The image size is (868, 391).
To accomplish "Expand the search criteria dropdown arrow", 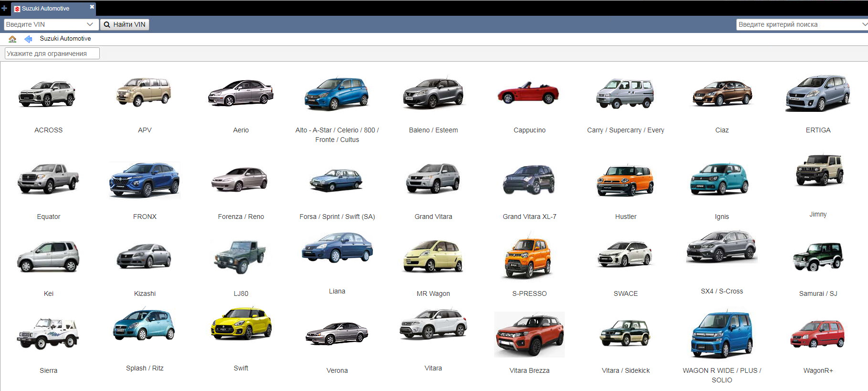I will [864, 24].
